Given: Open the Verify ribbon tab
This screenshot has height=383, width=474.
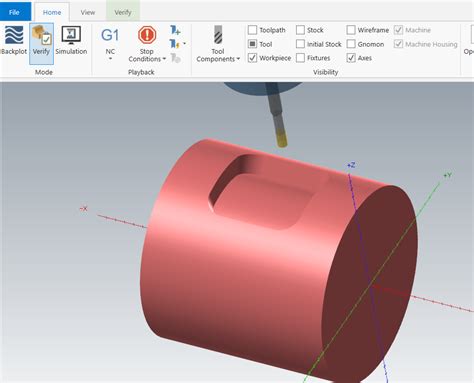Looking at the screenshot, I should [123, 12].
